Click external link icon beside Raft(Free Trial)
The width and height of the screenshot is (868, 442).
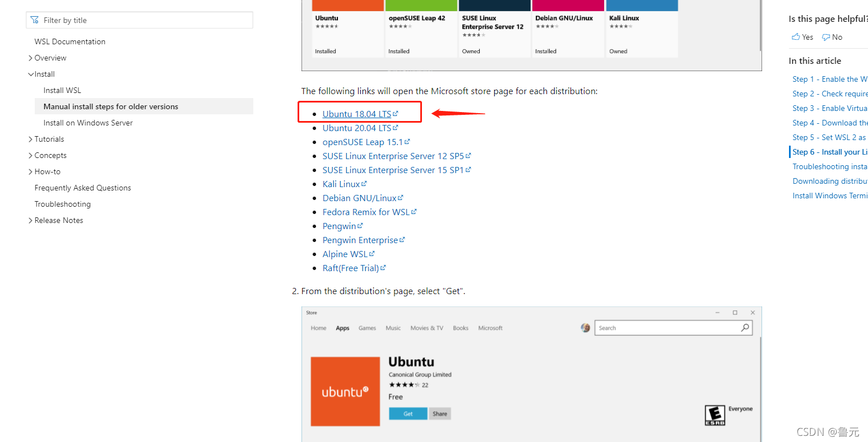coord(383,267)
